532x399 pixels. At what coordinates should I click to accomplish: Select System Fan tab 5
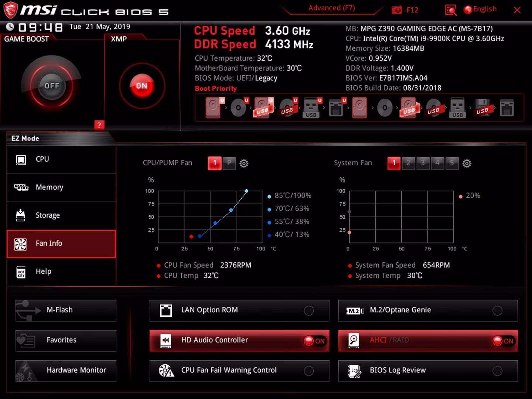[451, 163]
